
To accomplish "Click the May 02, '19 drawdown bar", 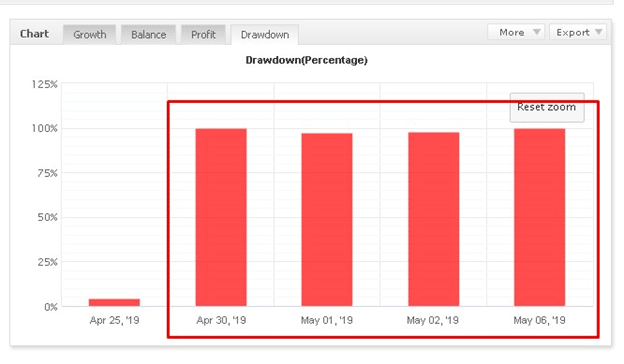I will pyautogui.click(x=433, y=219).
